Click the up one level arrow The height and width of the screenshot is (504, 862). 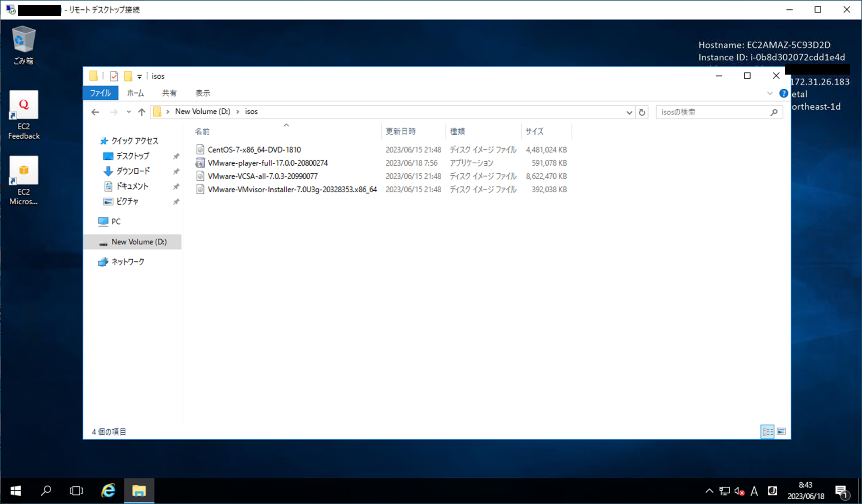[141, 112]
